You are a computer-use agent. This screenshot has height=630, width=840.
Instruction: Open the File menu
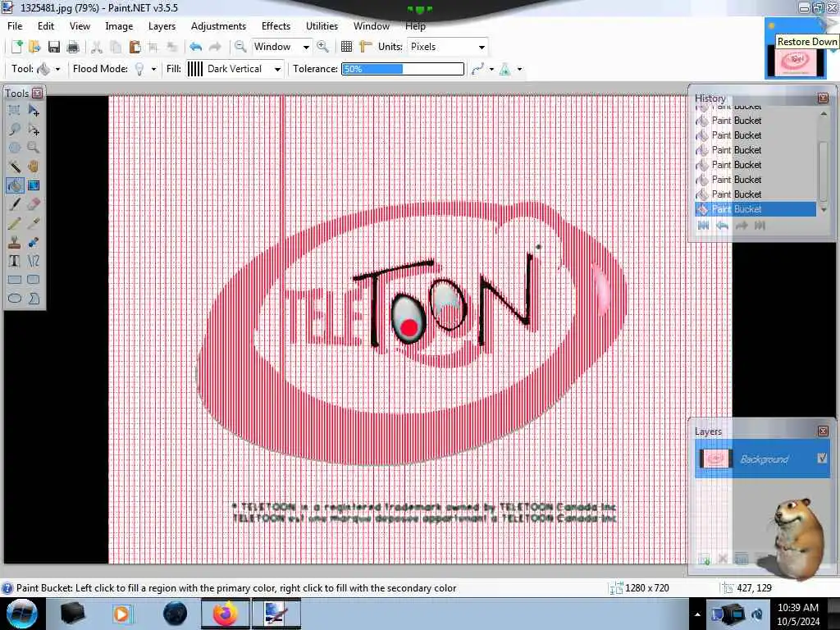tap(15, 25)
